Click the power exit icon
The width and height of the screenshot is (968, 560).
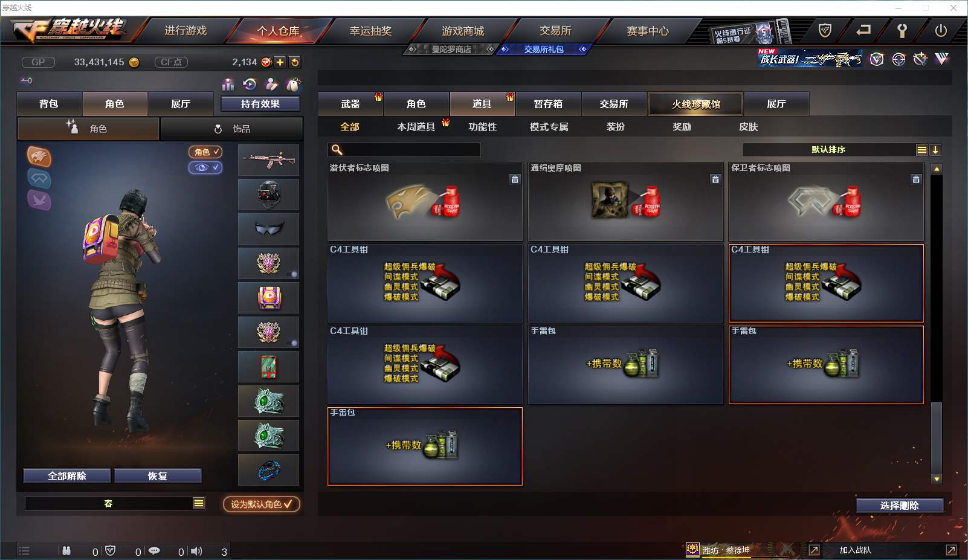click(x=941, y=30)
